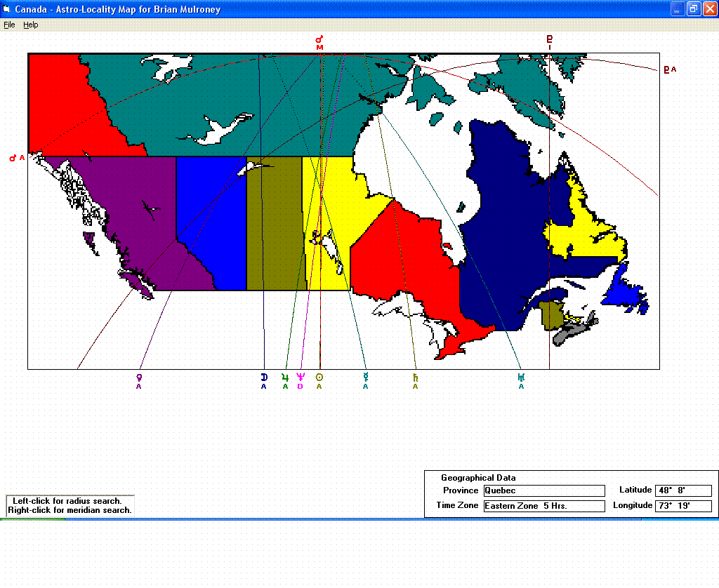Open the File menu

[9, 25]
